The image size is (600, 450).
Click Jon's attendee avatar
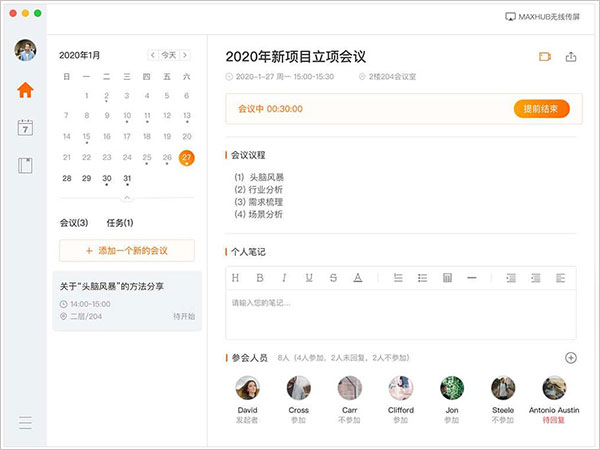(x=452, y=388)
